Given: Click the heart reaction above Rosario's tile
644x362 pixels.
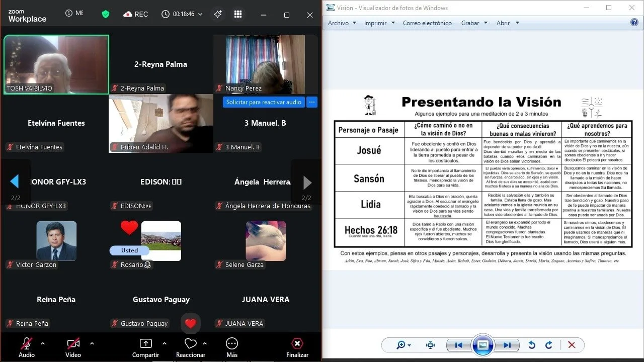Looking at the screenshot, I should pyautogui.click(x=129, y=228).
